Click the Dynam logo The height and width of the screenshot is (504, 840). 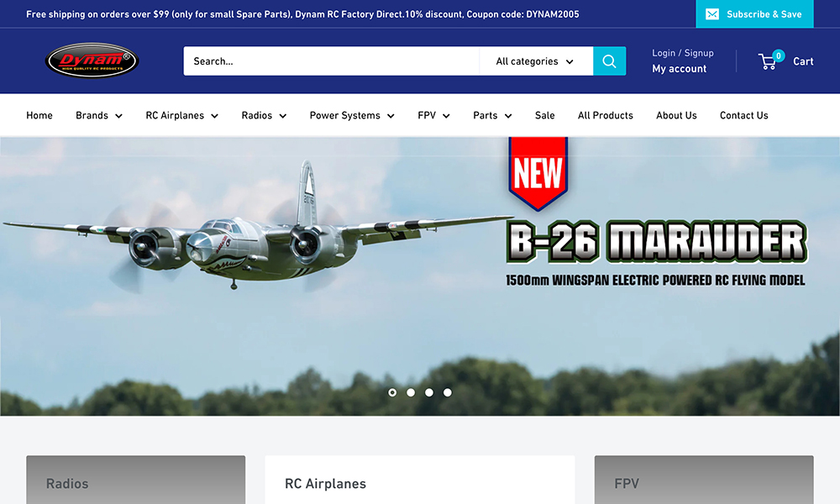pyautogui.click(x=92, y=60)
